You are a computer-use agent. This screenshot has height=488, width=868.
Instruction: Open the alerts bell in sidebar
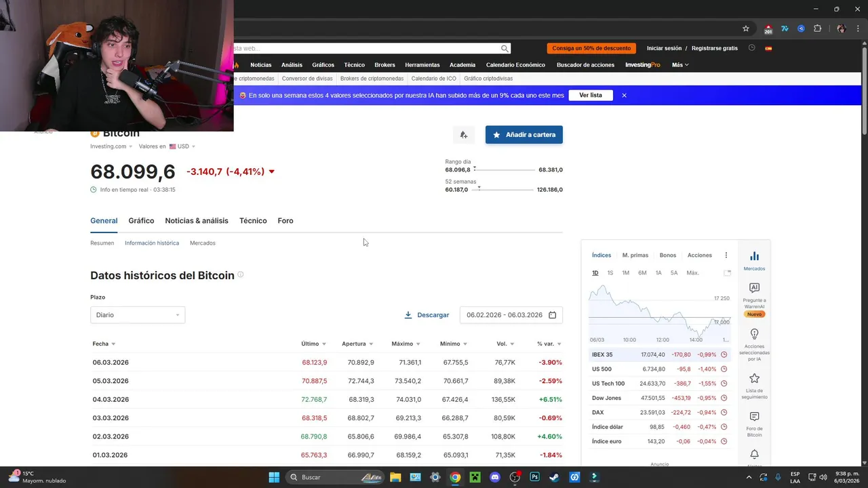click(x=754, y=455)
